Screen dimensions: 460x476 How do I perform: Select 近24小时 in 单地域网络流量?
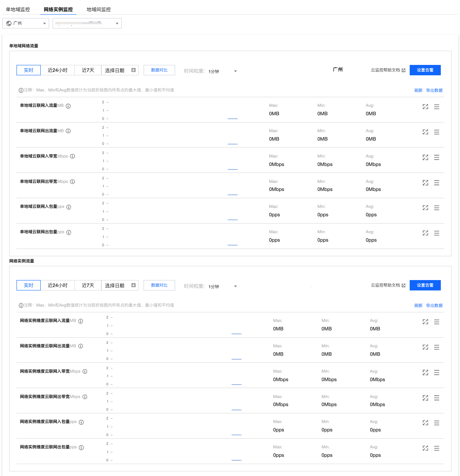pos(58,70)
